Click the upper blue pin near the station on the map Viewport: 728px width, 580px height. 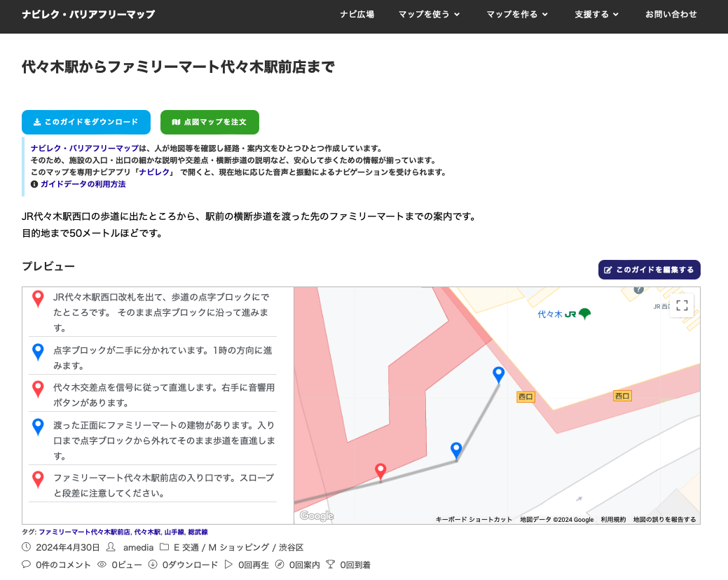[498, 375]
